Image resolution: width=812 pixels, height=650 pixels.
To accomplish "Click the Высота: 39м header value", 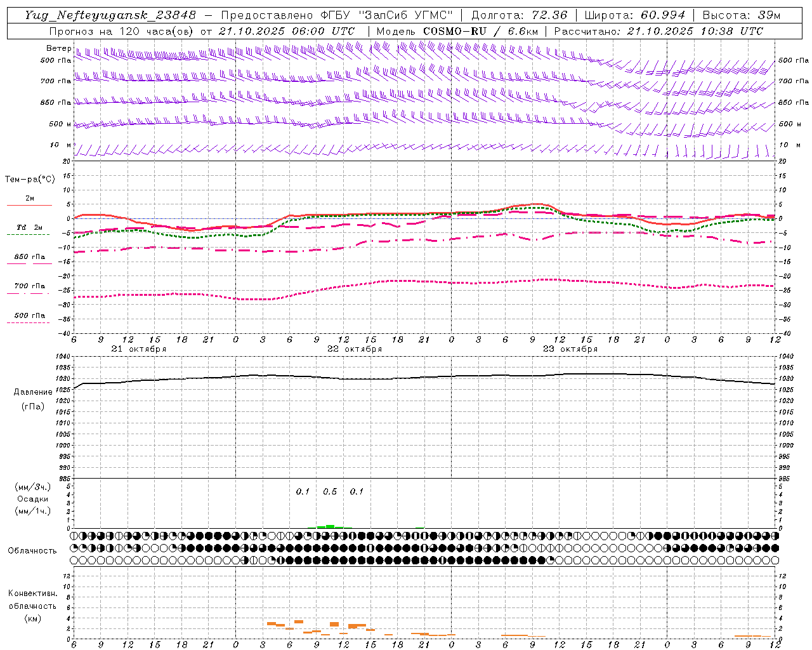I will [742, 15].
